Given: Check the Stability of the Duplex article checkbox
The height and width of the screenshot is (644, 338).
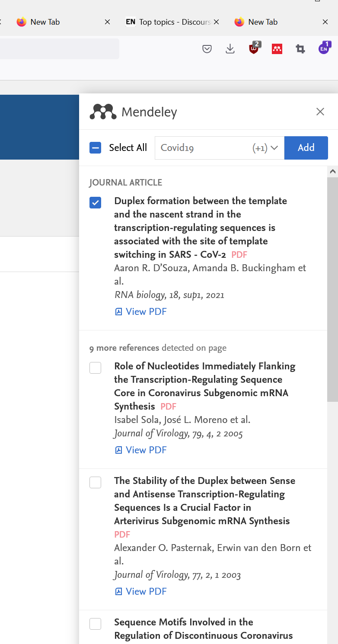Looking at the screenshot, I should [95, 482].
